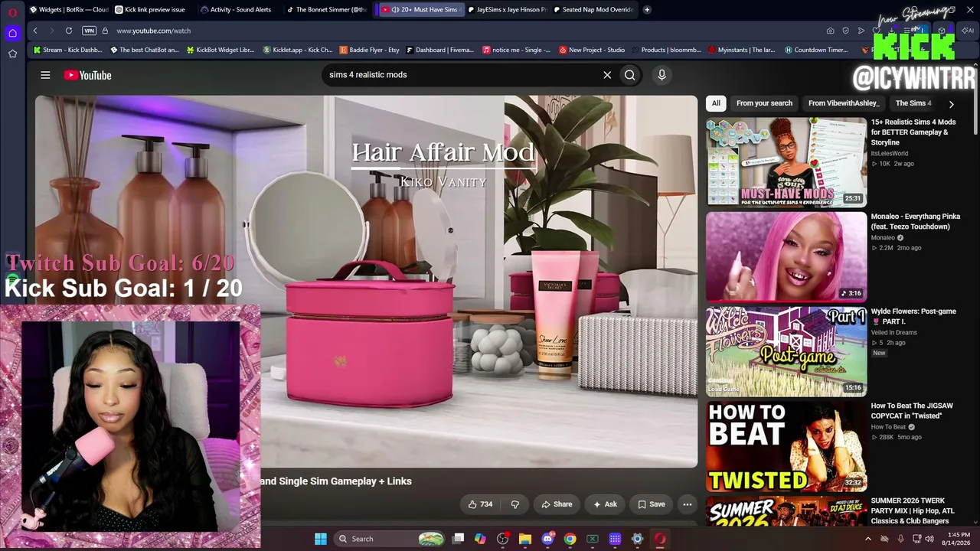Open the How To Beat Twisted thumbnail

pos(786,446)
